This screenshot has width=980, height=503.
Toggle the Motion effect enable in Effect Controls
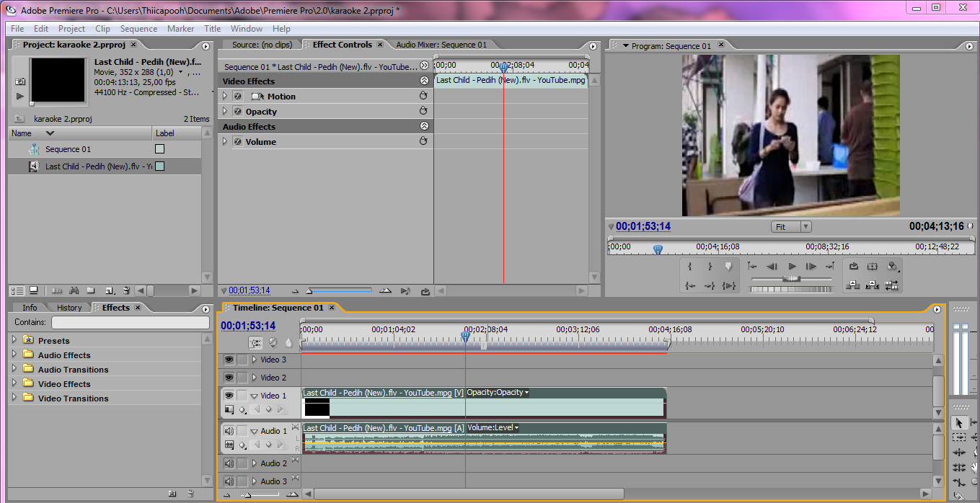[x=238, y=96]
